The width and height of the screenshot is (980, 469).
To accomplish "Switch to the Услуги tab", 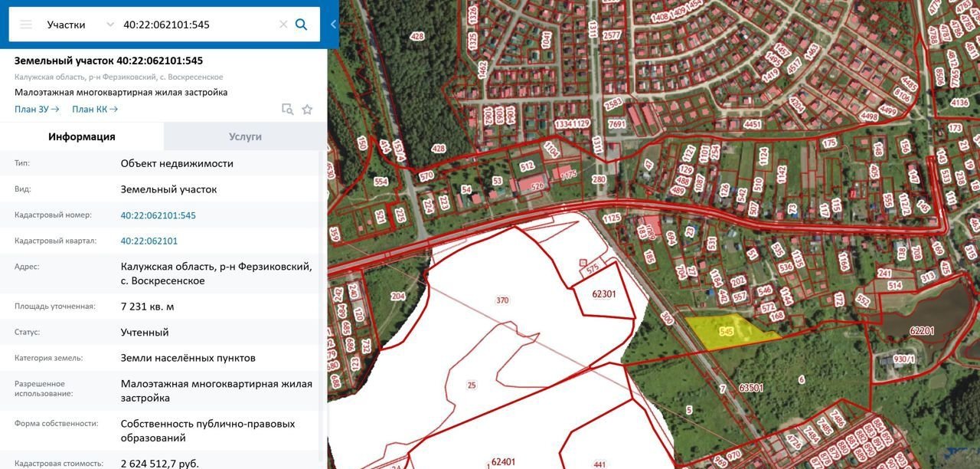I will click(x=245, y=136).
